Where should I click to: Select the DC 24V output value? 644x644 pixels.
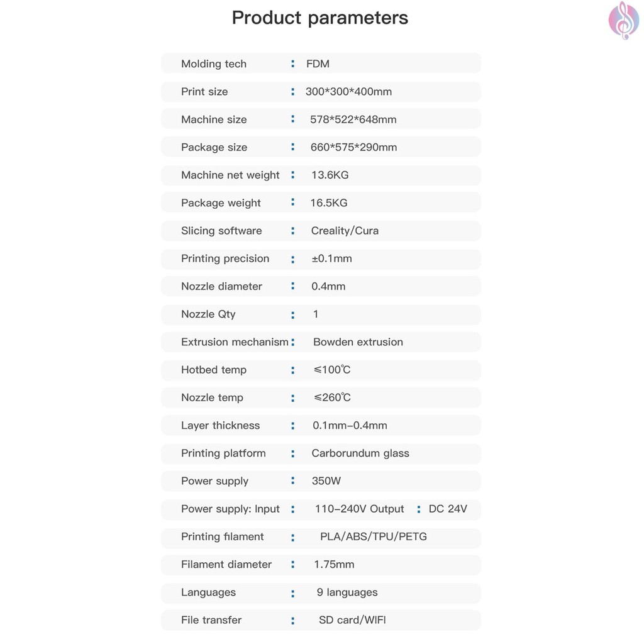[x=448, y=509]
